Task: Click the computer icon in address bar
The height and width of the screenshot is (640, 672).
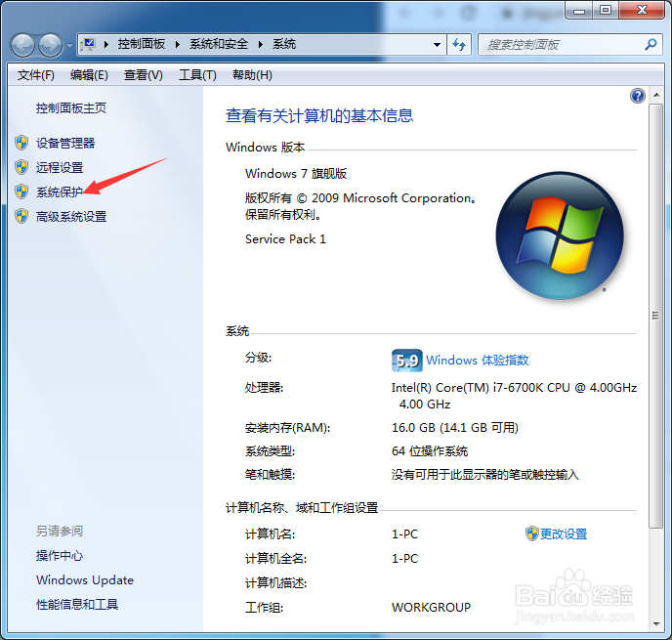Action: point(88,45)
